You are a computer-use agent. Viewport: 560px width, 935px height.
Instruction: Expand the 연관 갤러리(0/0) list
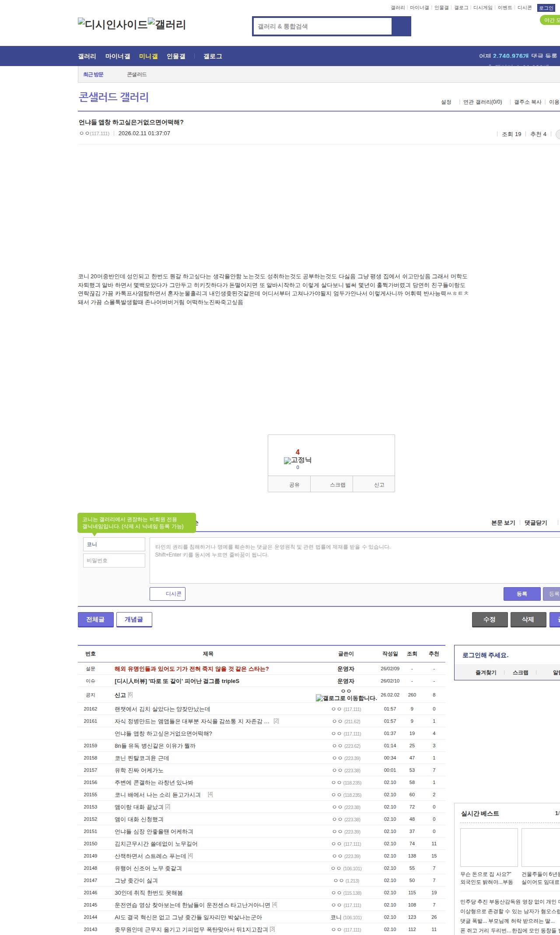point(483,102)
